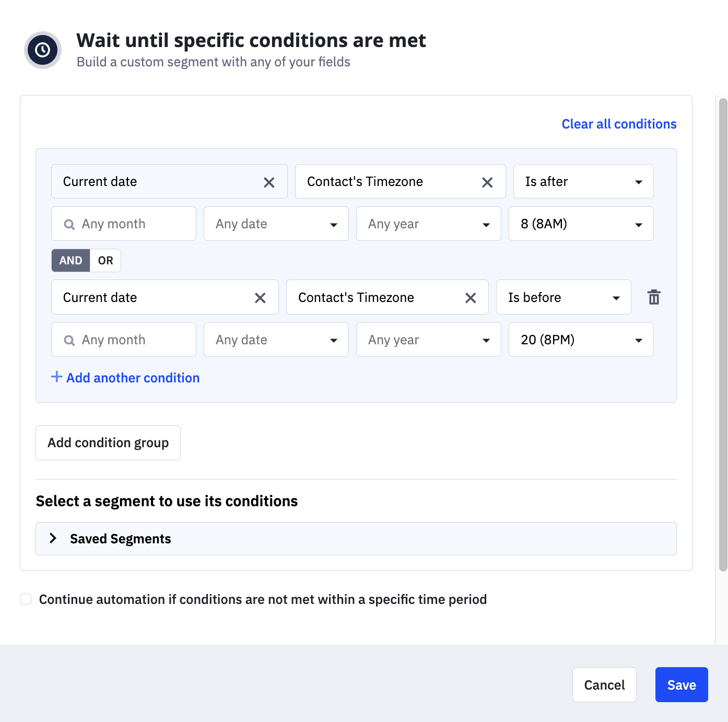Click the Add condition group button
Screen dimensions: 728x722
(108, 443)
